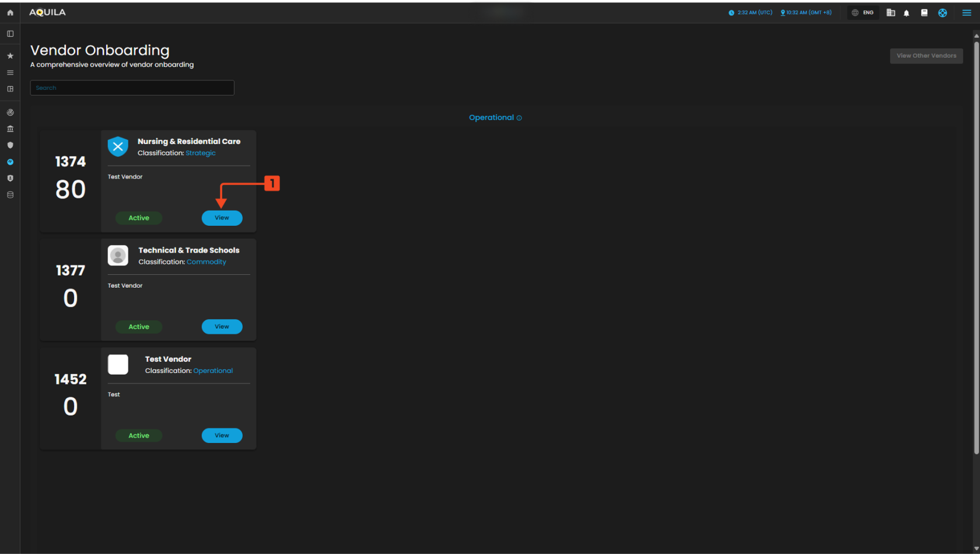Go to the home icon in sidebar
The height and width of the screenshot is (554, 980).
(x=10, y=12)
